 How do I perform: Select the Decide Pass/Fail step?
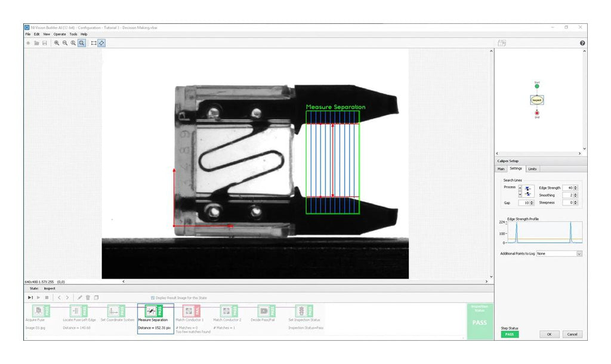[266, 311]
